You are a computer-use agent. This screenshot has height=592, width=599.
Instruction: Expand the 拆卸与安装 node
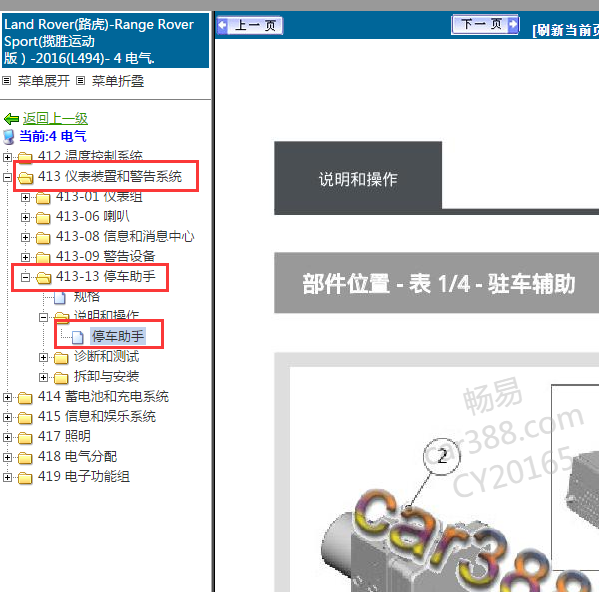[43, 377]
